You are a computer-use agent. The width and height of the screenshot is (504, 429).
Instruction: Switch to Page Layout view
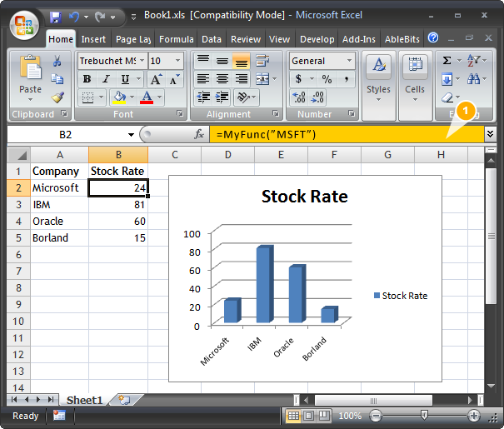pyautogui.click(x=308, y=416)
